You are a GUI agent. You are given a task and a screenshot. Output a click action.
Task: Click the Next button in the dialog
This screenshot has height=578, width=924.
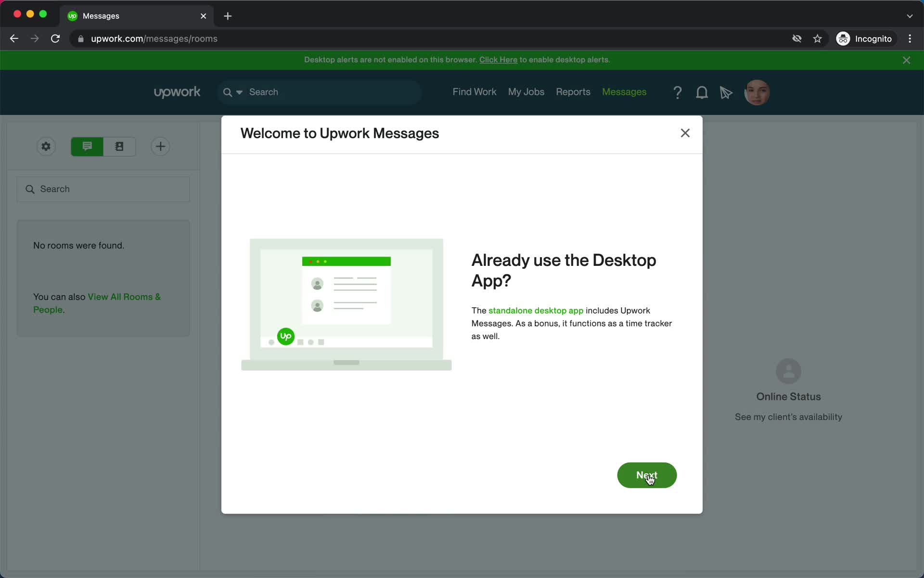[x=647, y=475]
